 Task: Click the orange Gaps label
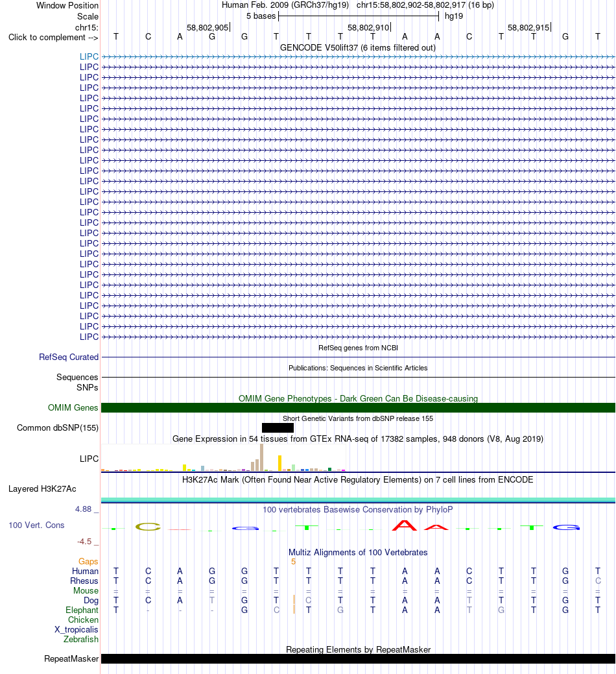coord(88,561)
